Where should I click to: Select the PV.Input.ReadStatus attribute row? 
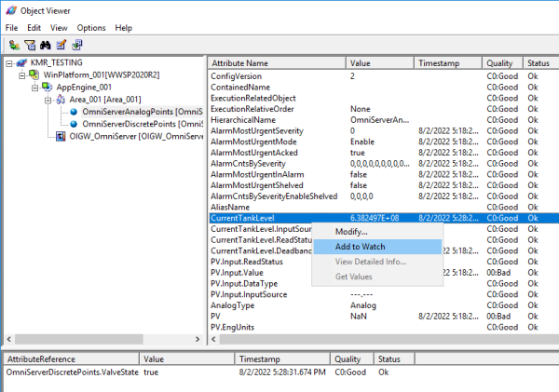pos(260,262)
